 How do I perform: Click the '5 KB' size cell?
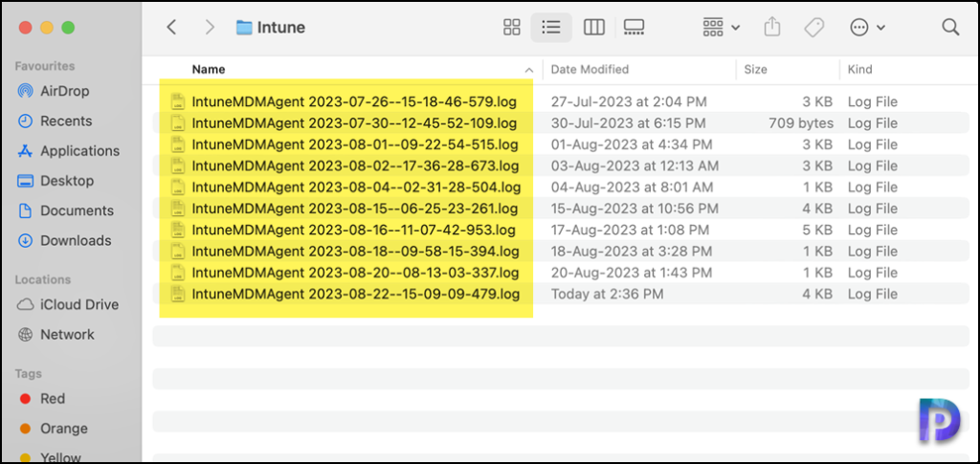click(x=817, y=230)
